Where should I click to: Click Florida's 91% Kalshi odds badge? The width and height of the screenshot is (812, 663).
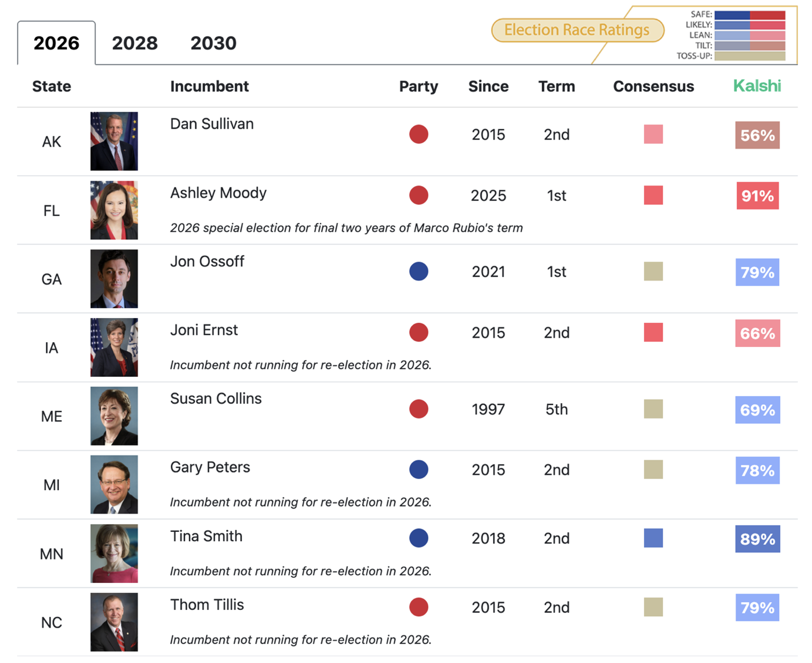click(757, 196)
